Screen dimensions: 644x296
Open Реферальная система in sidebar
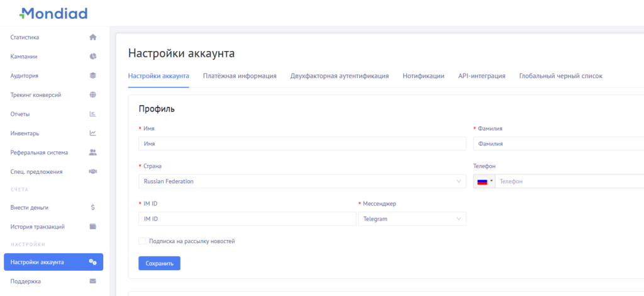pos(53,152)
